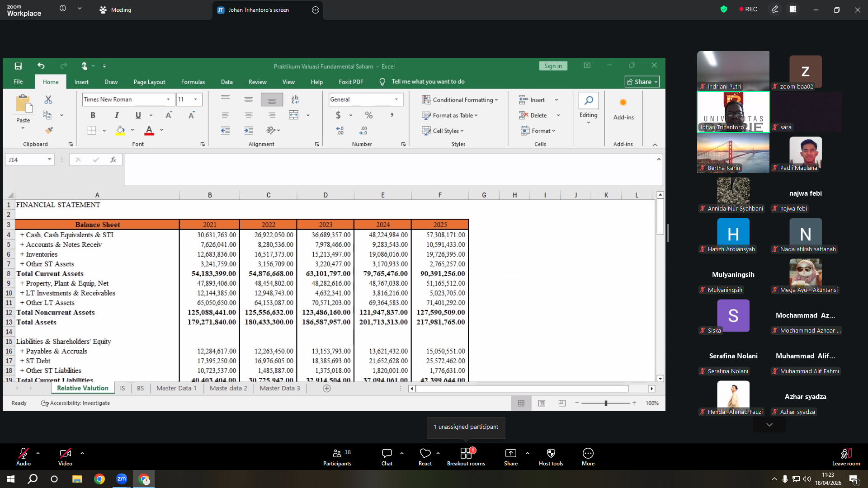The width and height of the screenshot is (868, 488).
Task: Expand the Format as Table menu
Action: pyautogui.click(x=450, y=115)
